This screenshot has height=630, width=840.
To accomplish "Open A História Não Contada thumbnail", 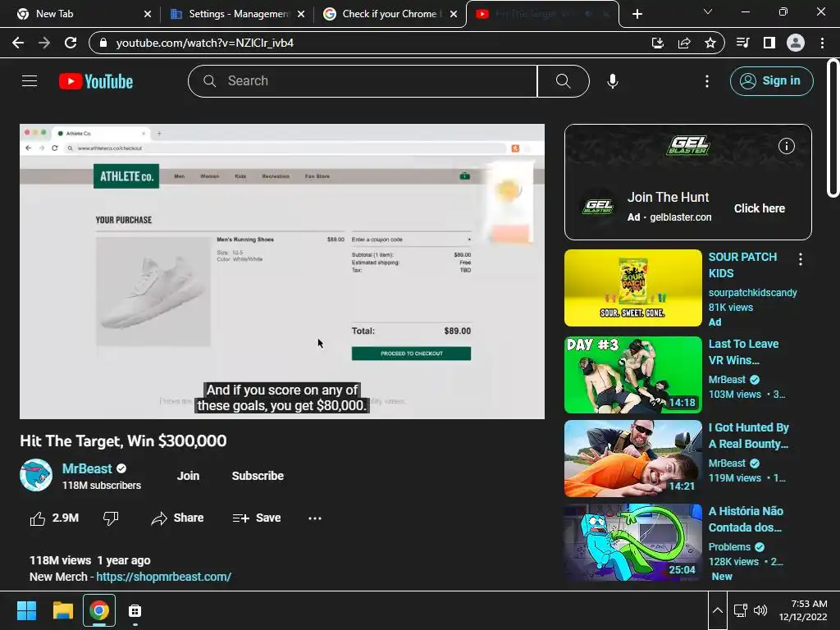I will point(632,542).
